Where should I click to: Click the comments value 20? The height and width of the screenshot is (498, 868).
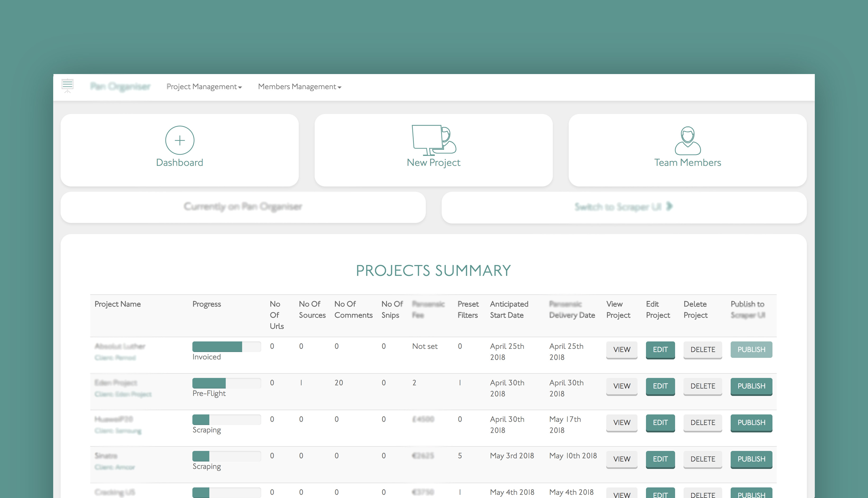pyautogui.click(x=339, y=383)
